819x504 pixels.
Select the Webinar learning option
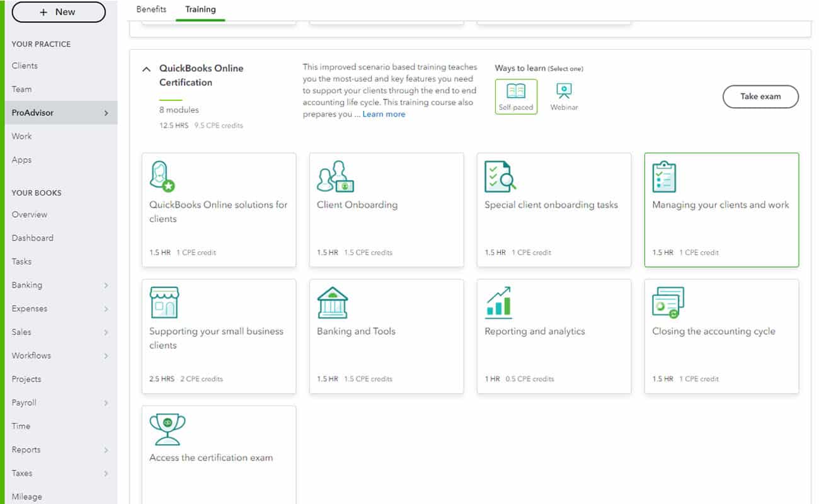pyautogui.click(x=563, y=93)
